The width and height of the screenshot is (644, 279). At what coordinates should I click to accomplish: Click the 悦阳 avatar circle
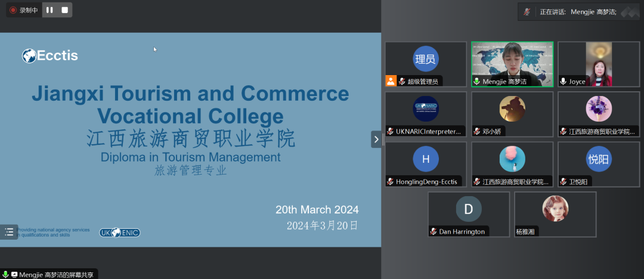click(599, 159)
